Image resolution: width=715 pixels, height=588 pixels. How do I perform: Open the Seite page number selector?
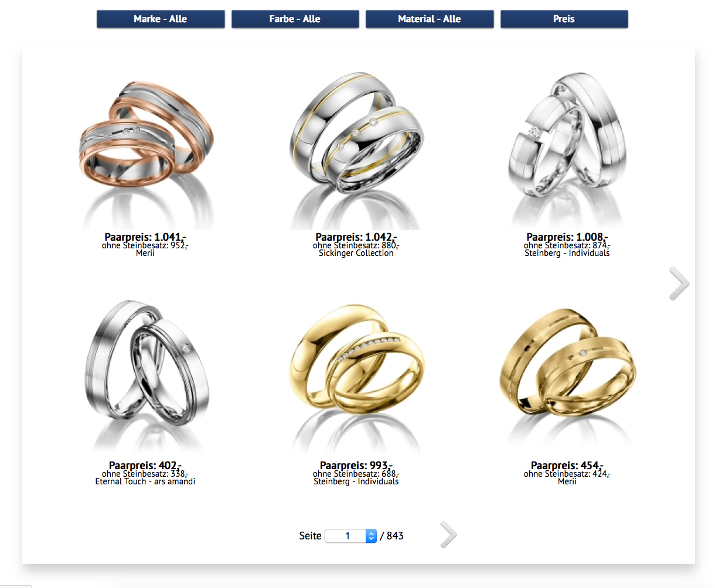point(350,536)
